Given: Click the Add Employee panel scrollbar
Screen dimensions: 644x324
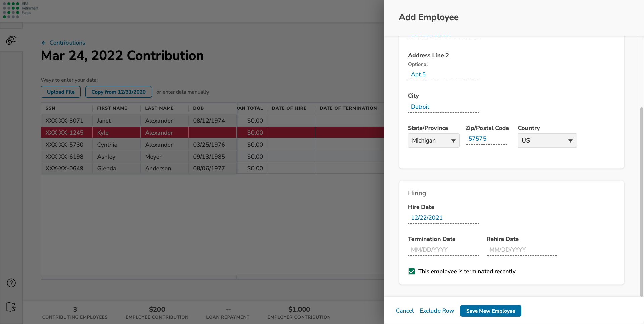Looking at the screenshot, I should pos(642,202).
